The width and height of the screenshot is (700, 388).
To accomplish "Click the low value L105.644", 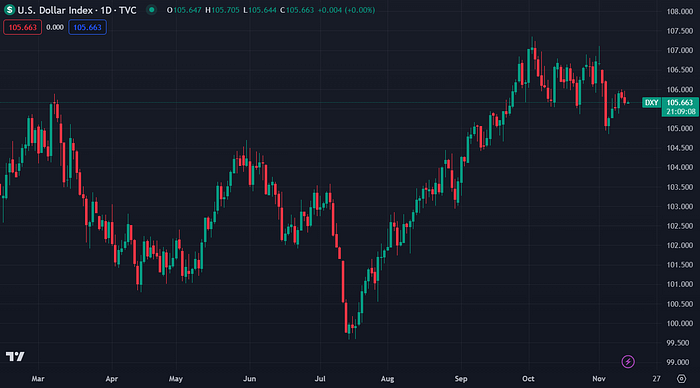I will 260,10.
